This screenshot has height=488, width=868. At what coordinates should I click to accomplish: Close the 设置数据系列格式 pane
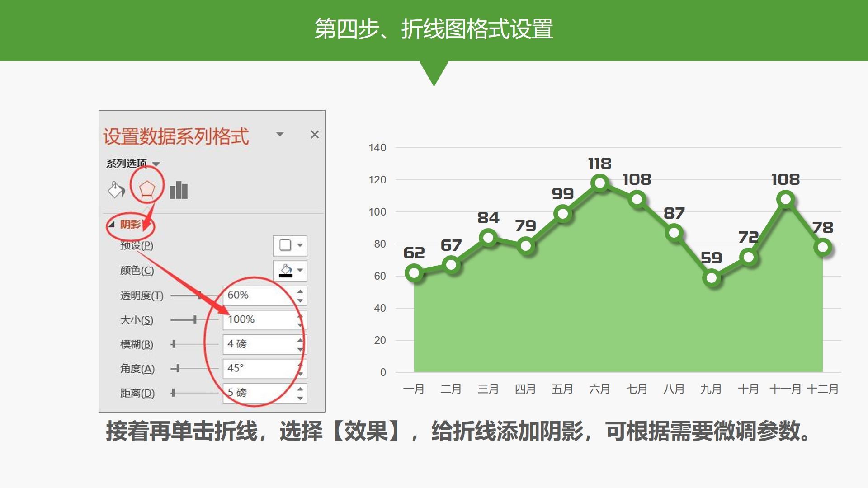[315, 135]
